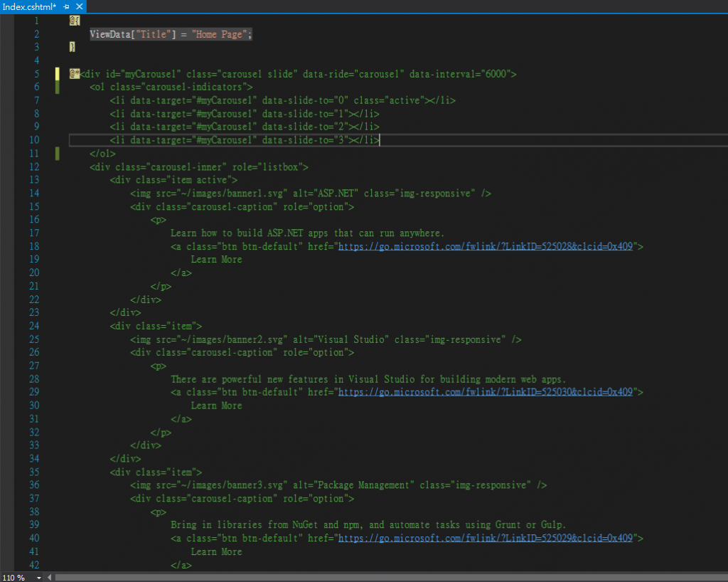
Task: Click "Learn More" on line 41
Action: tap(216, 551)
